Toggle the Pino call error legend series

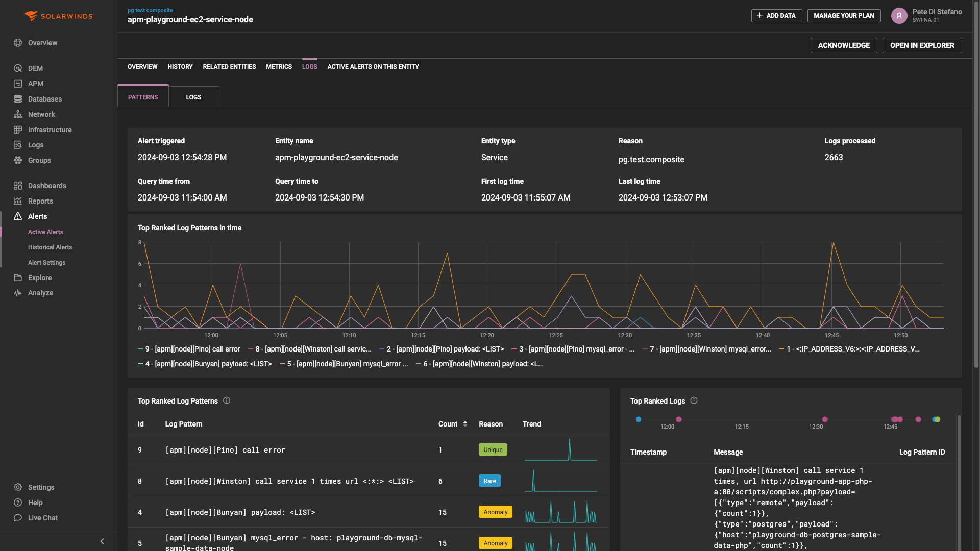click(x=189, y=349)
